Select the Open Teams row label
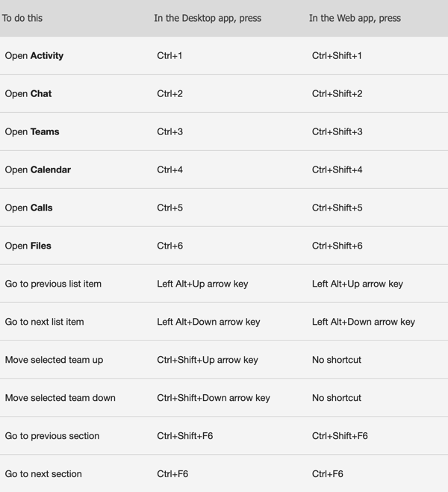This screenshot has width=448, height=492. click(32, 132)
